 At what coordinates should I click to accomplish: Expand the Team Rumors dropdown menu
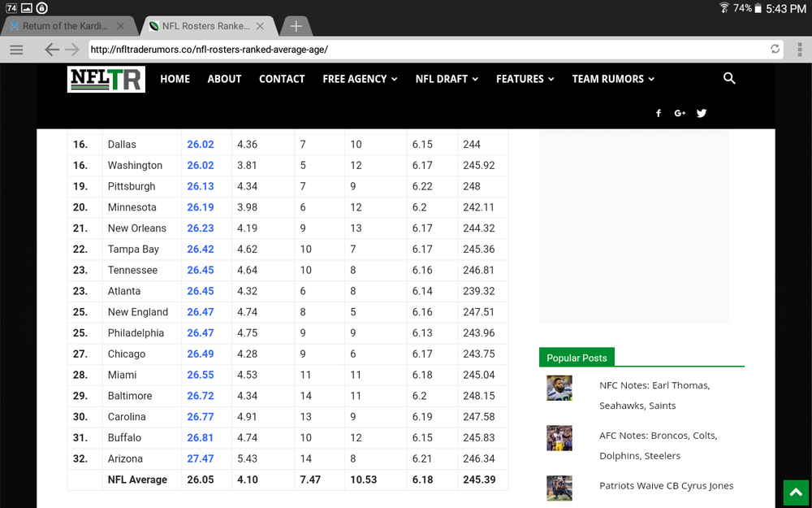(x=613, y=79)
